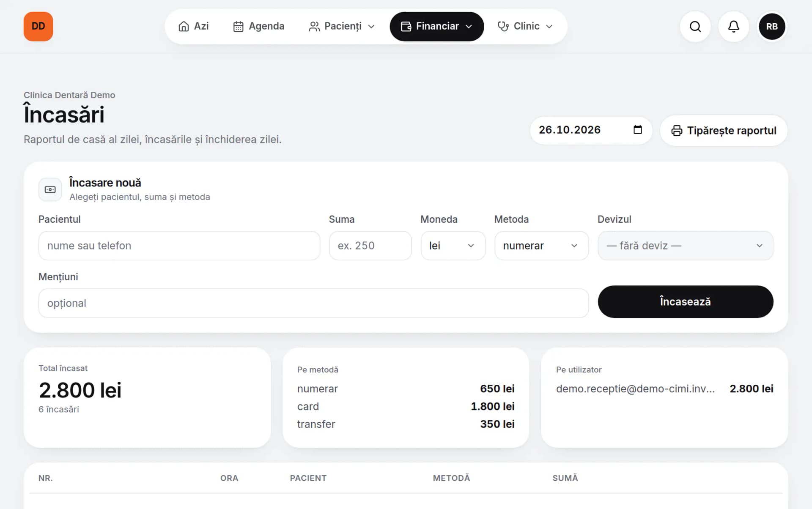Viewport: 812px width, 509px height.
Task: Click the calendar icon in date field
Action: 637,130
